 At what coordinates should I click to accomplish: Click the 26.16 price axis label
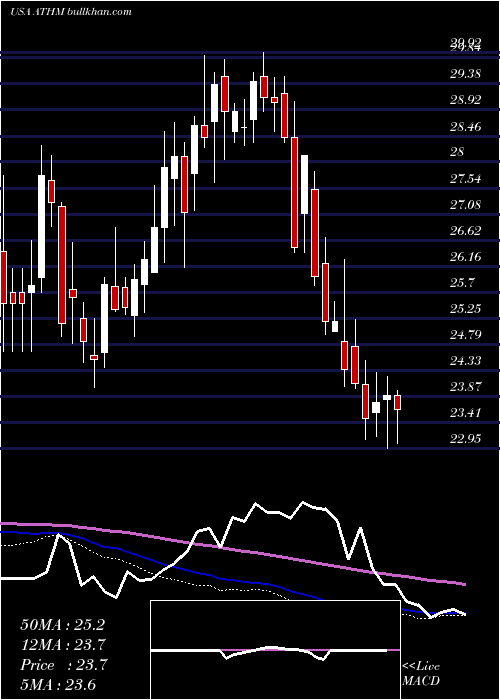tap(465, 257)
